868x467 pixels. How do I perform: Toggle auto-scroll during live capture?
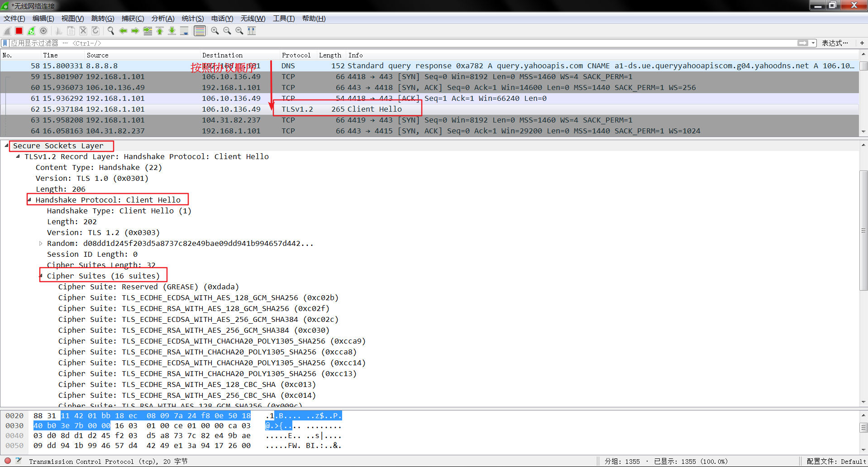click(x=184, y=31)
